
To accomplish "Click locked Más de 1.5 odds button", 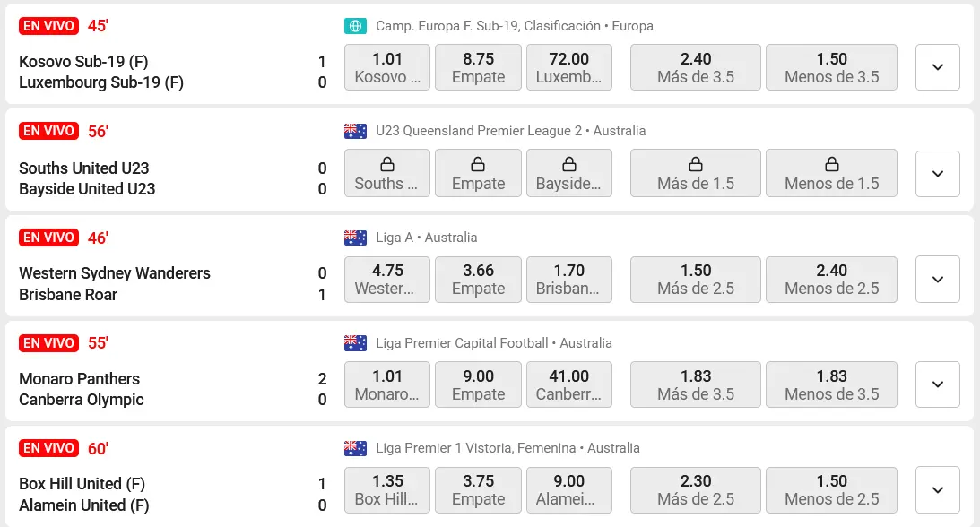I will [696, 173].
